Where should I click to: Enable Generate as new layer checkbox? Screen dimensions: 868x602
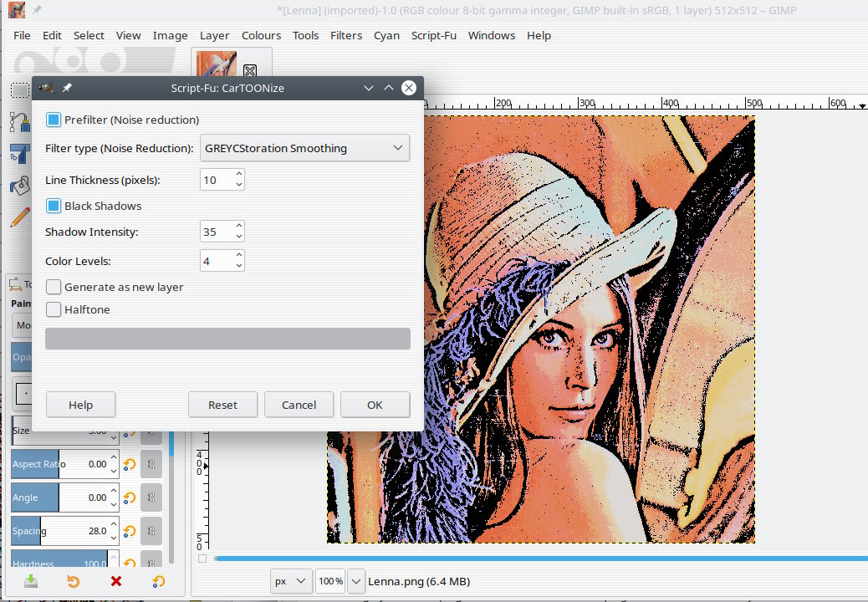pyautogui.click(x=54, y=287)
